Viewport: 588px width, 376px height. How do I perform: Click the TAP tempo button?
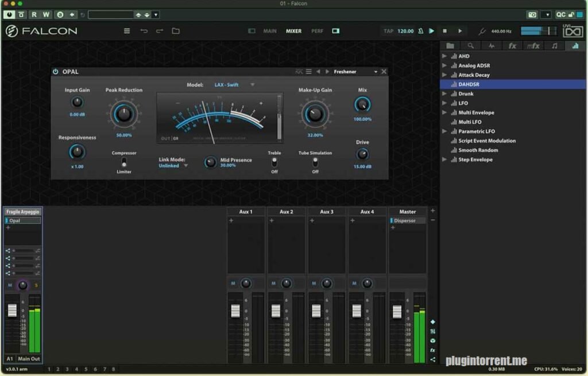coord(389,31)
